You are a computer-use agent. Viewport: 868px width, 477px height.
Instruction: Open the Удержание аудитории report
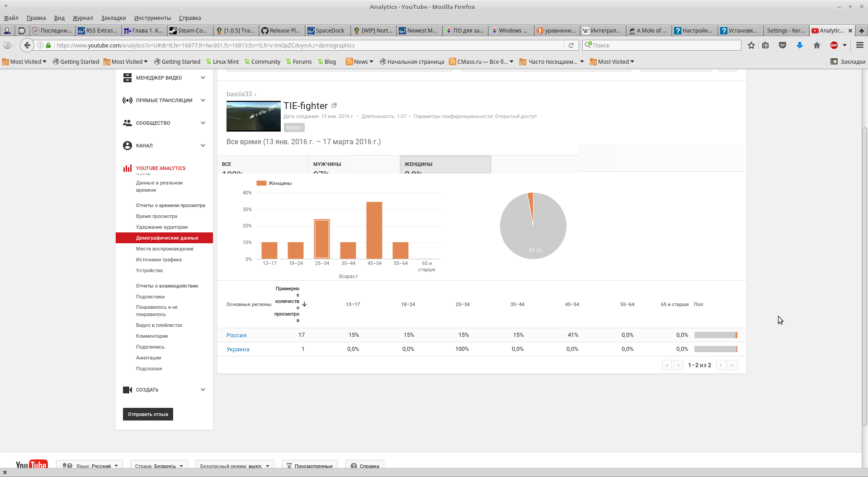[x=162, y=227]
